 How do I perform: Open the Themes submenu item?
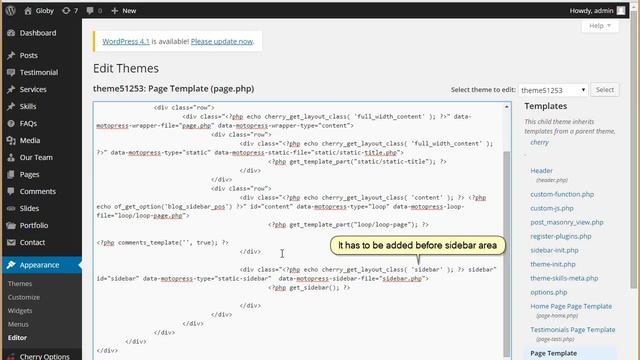(20, 284)
